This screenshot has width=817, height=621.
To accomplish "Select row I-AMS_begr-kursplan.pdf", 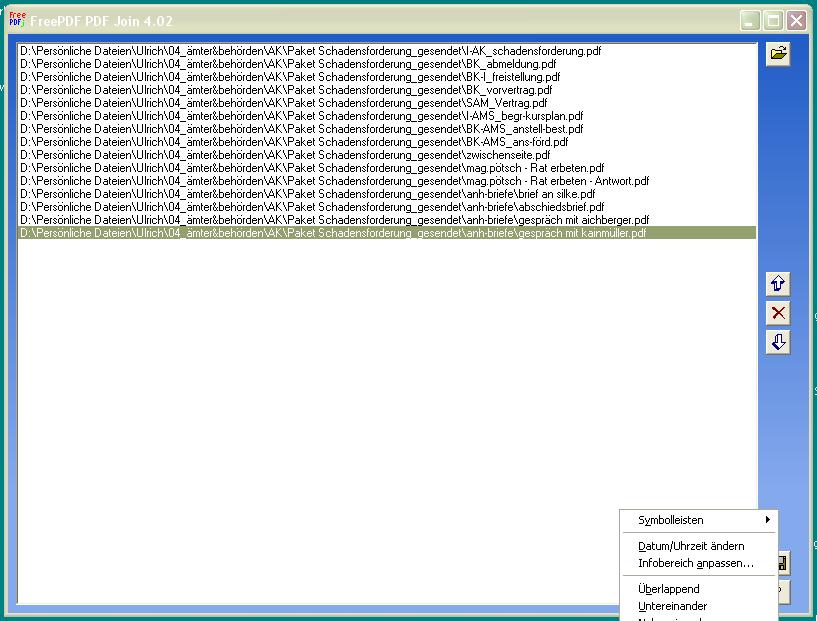I will (387, 116).
